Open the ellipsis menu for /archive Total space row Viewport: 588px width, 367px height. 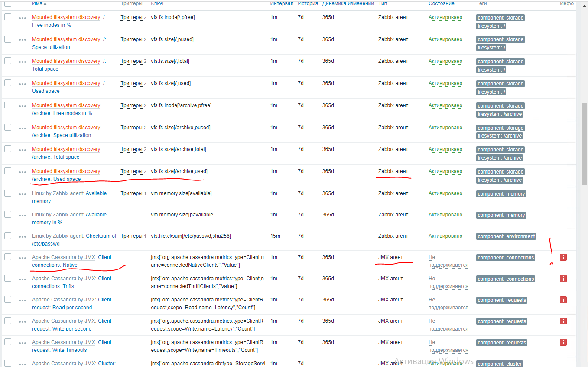tap(23, 150)
